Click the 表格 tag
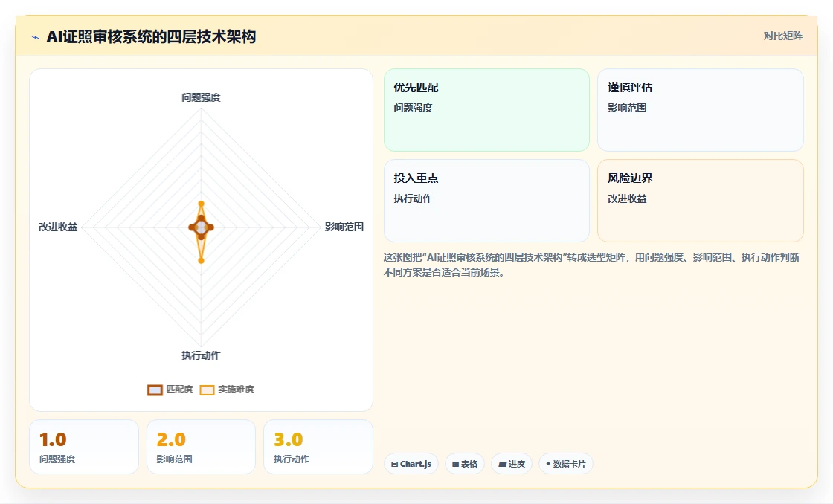This screenshot has width=833, height=504. [465, 464]
